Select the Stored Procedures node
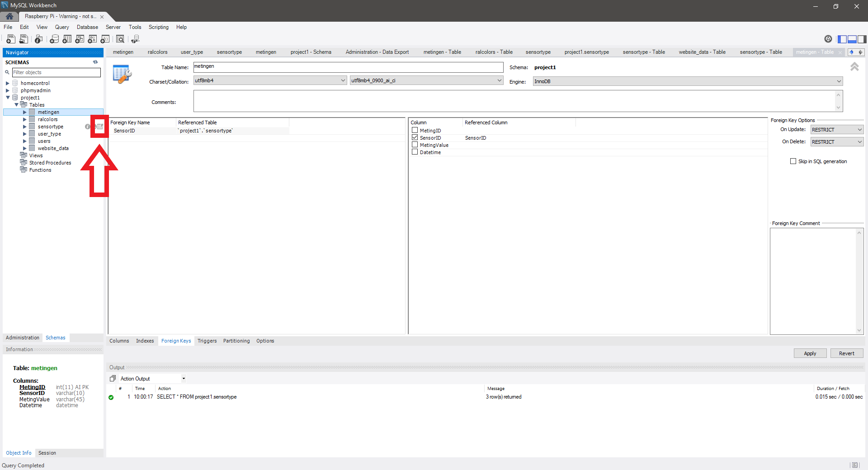This screenshot has height=470, width=868. pyautogui.click(x=50, y=163)
